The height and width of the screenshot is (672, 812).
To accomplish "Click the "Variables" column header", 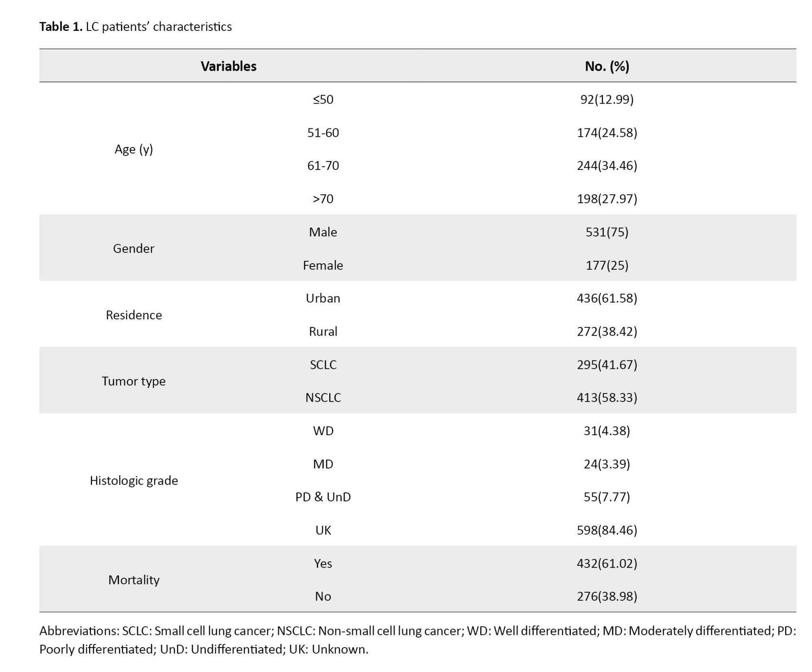I will coord(229,66).
